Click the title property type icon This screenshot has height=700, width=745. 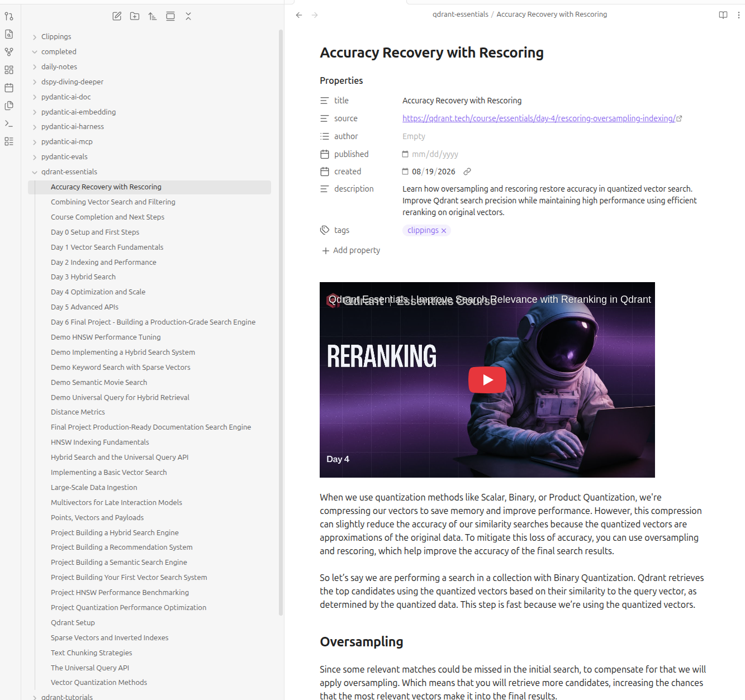(324, 101)
